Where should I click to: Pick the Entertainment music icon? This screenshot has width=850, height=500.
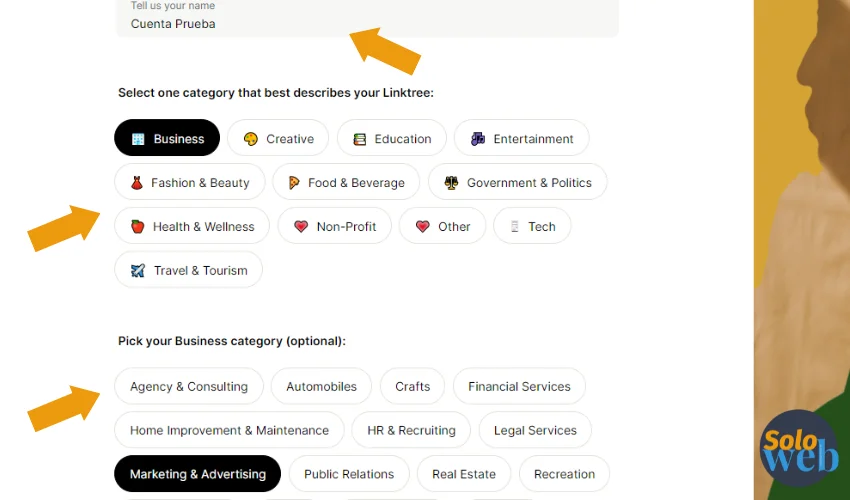[x=478, y=139]
